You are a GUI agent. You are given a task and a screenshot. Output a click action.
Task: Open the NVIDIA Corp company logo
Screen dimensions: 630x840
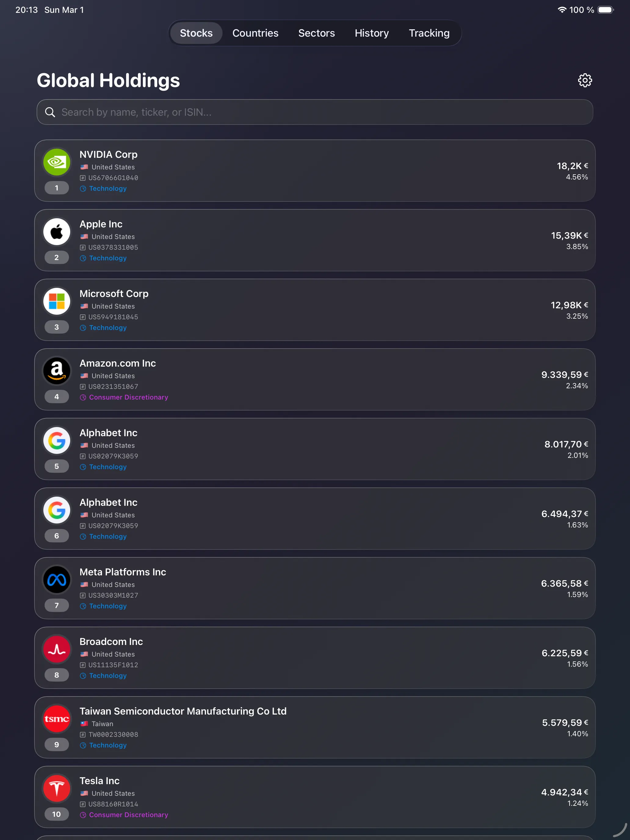point(56,162)
